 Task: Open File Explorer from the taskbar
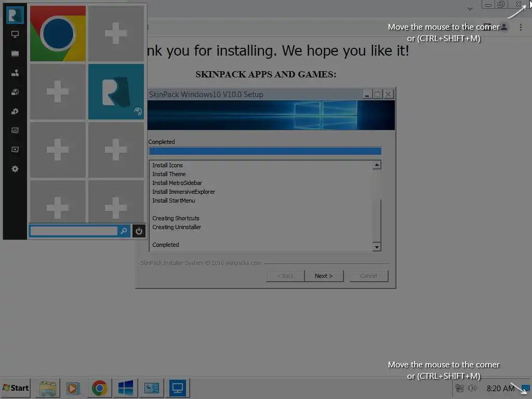47,388
